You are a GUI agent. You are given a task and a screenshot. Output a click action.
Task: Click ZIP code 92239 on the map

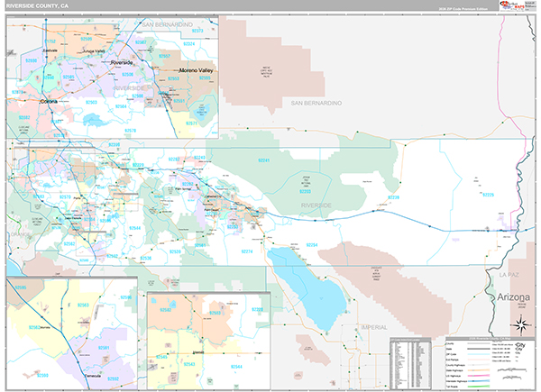[393, 196]
